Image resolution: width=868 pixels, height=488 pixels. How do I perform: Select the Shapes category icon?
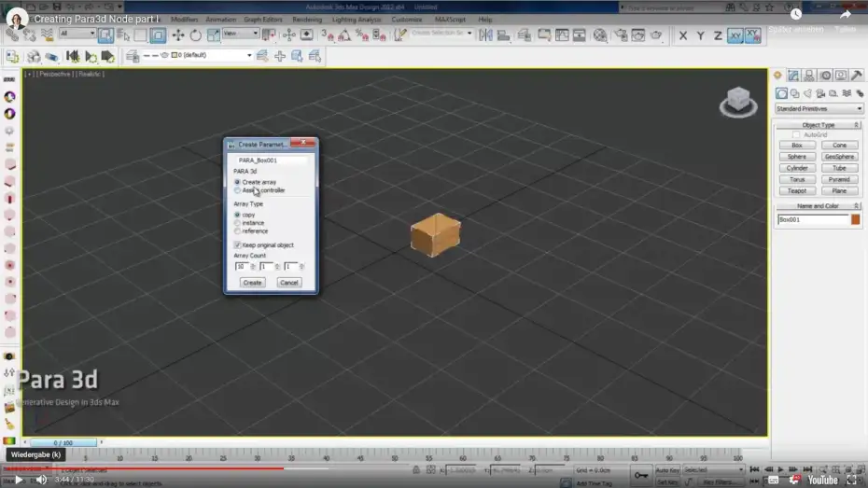point(795,93)
